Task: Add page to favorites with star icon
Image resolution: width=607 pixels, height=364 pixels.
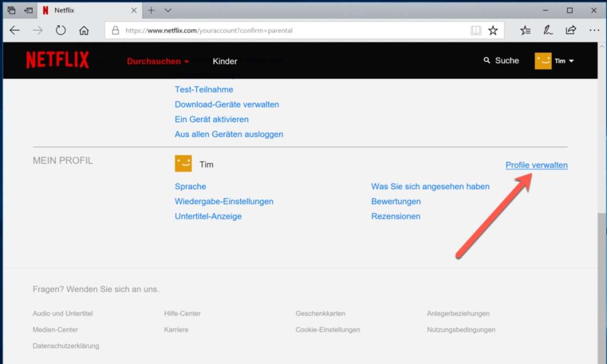Action: pyautogui.click(x=493, y=30)
